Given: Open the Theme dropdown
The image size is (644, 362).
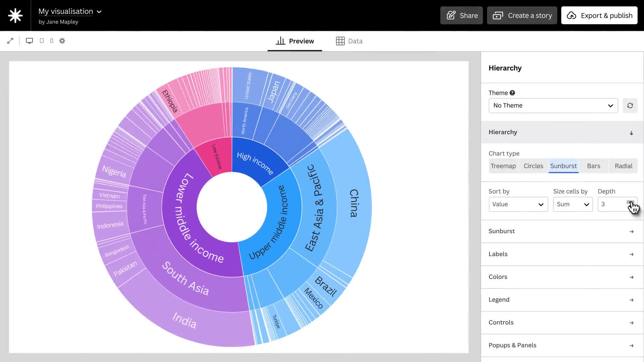Looking at the screenshot, I should point(553,106).
